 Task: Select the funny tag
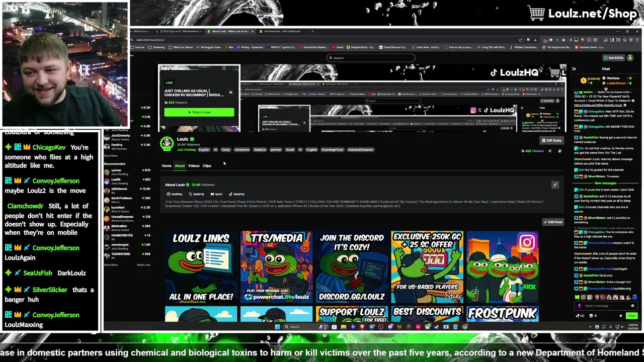tap(226, 150)
